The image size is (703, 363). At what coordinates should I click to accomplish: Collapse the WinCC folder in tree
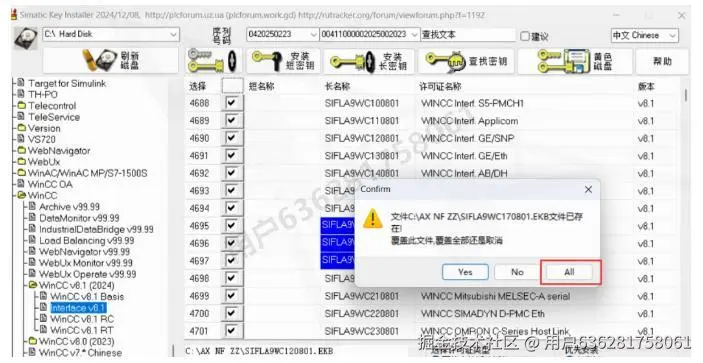point(21,195)
